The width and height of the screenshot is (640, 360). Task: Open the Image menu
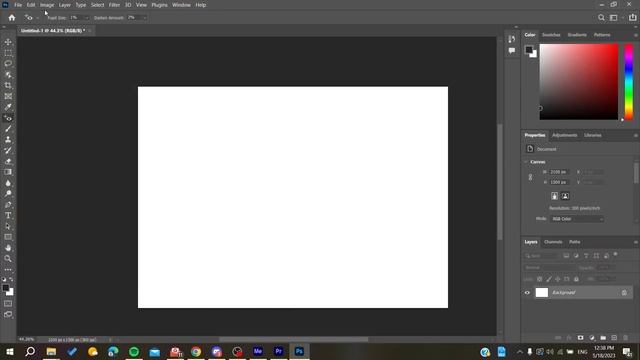click(47, 5)
